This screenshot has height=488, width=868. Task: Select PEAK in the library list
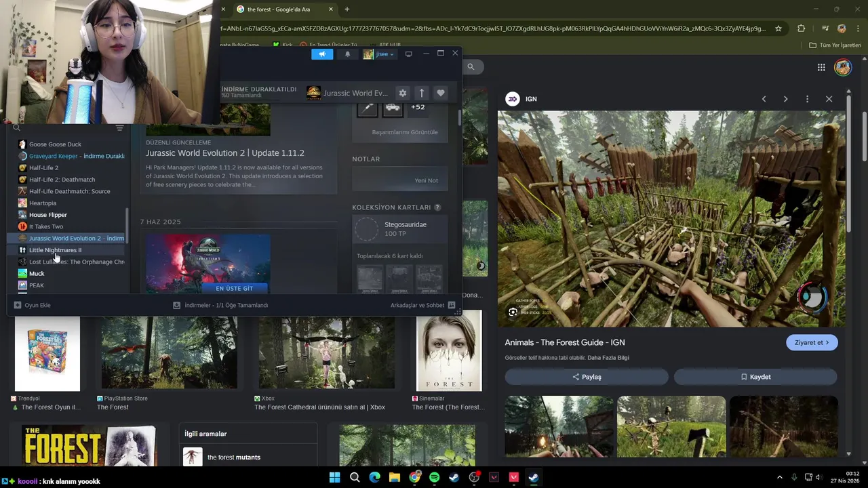[66, 285]
